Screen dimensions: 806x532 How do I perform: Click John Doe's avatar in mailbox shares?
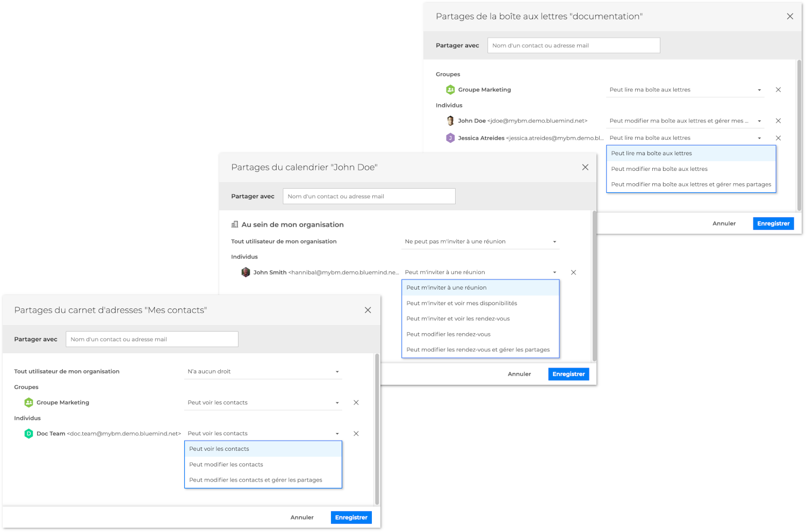450,121
